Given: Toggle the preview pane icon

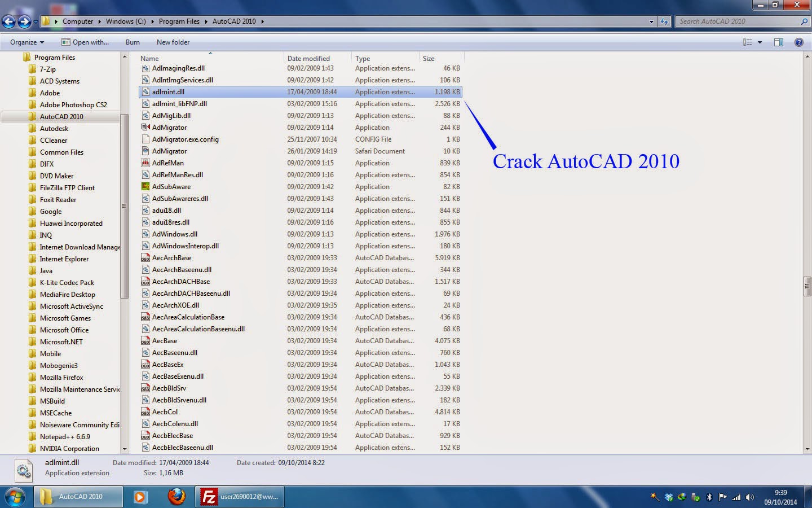Looking at the screenshot, I should pos(779,42).
